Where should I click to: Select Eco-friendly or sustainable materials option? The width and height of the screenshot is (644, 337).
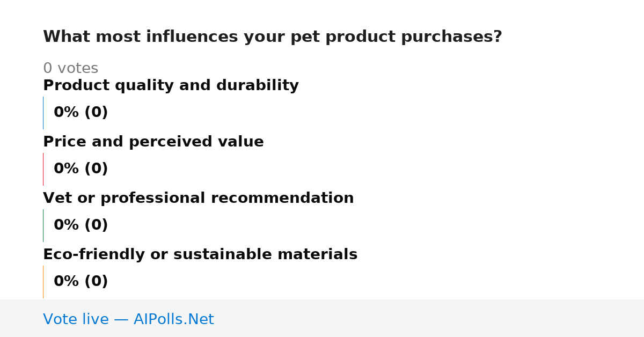point(200,255)
